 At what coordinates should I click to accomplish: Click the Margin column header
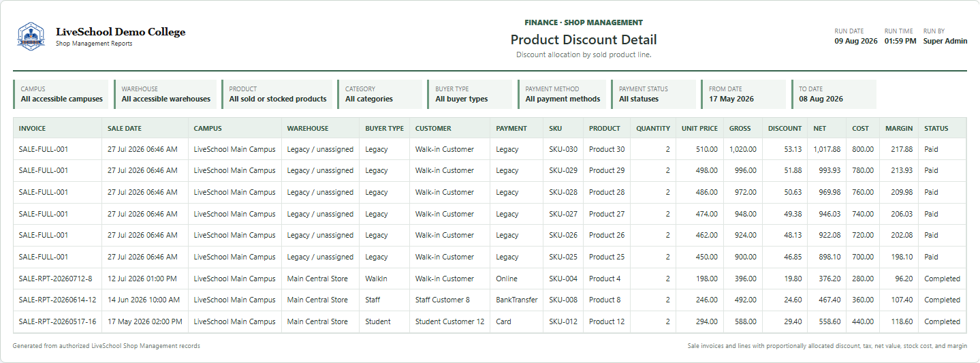pos(899,128)
